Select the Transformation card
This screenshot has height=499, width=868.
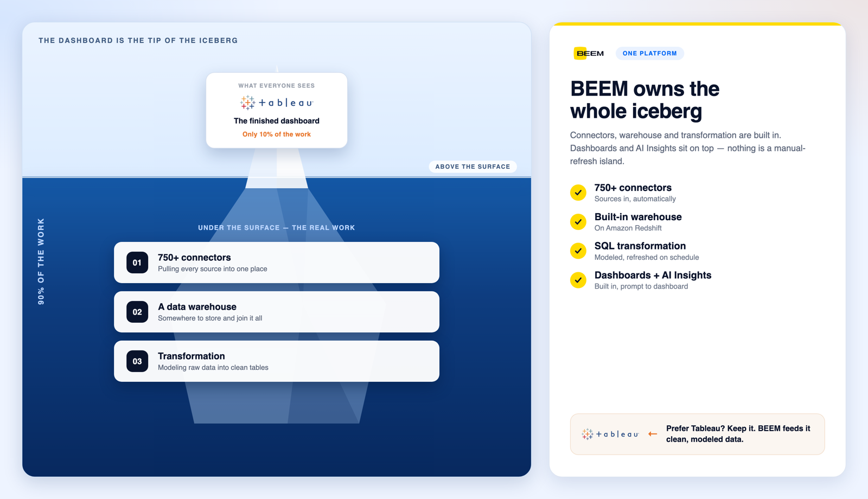pos(277,361)
